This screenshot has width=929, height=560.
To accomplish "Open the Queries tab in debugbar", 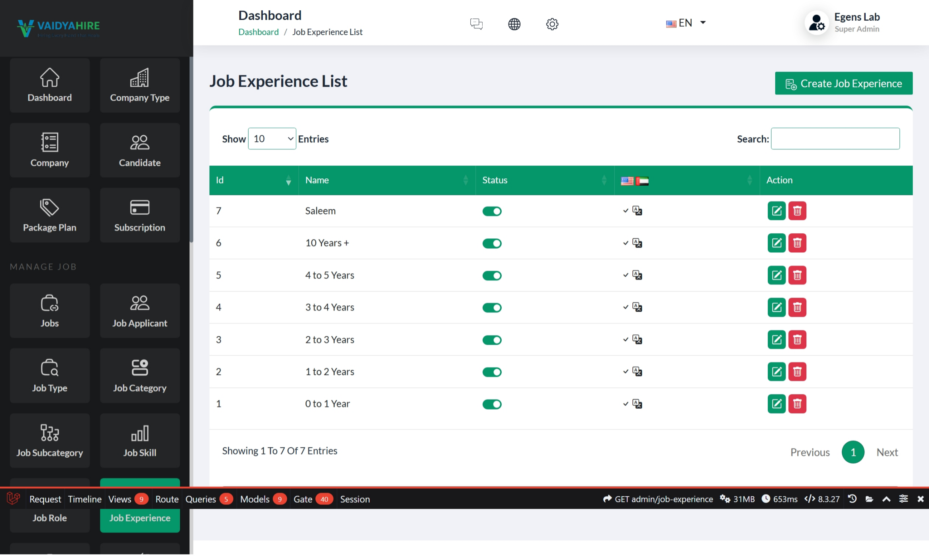I will click(x=201, y=499).
